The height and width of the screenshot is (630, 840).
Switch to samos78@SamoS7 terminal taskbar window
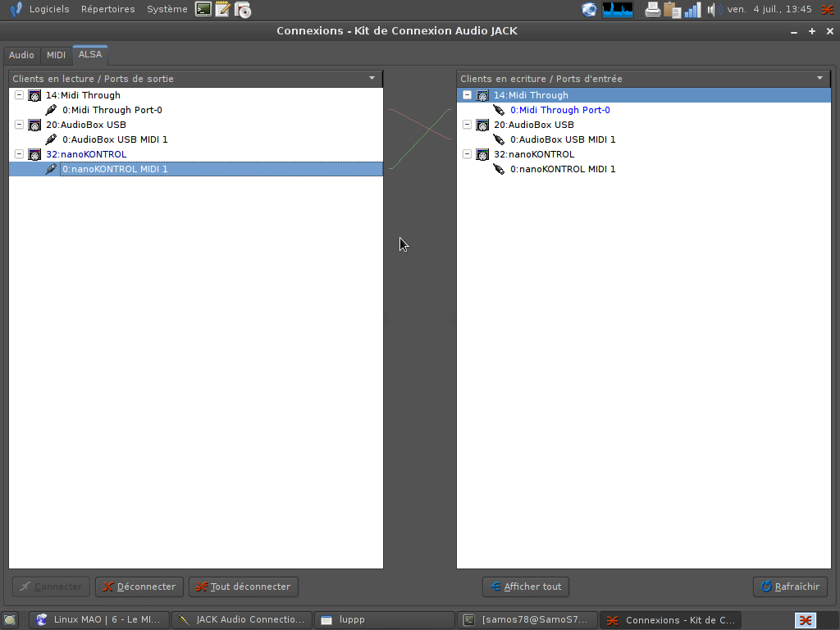pos(527,620)
